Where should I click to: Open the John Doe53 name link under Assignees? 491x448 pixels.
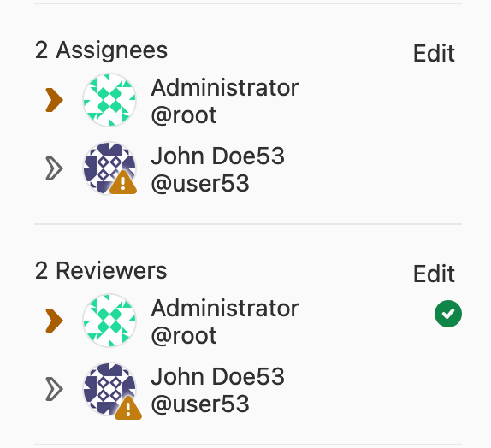[x=217, y=156]
